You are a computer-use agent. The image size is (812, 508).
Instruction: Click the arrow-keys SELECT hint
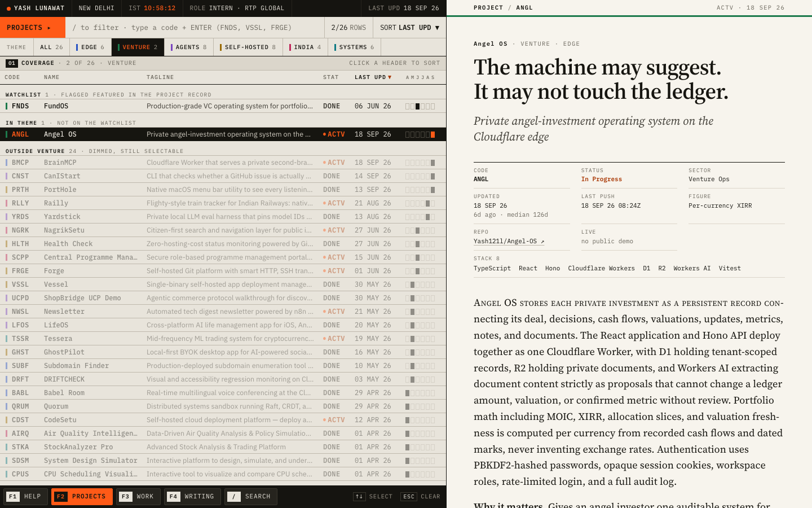373,497
